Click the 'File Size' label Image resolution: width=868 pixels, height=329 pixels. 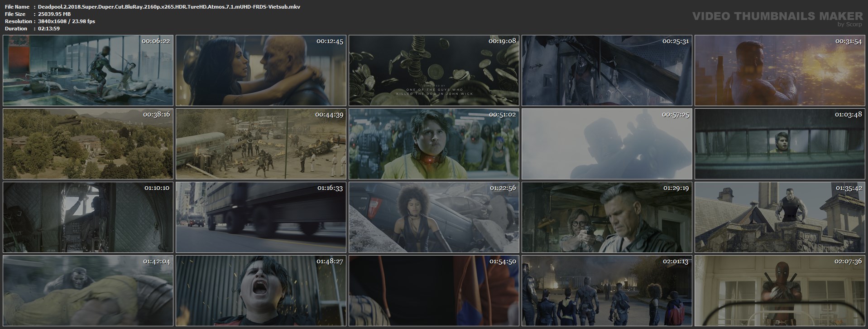coord(15,14)
